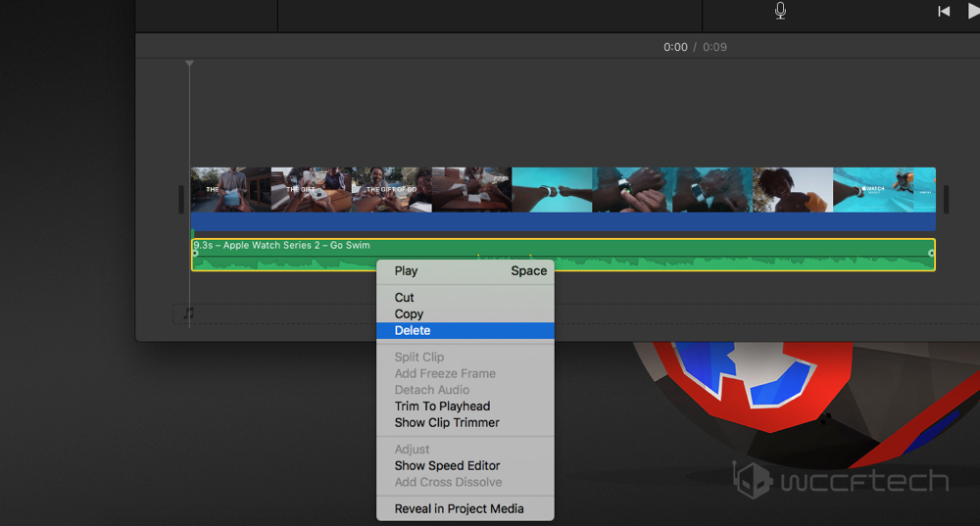
Task: Select the green audio clip Apple Watch Series 2
Action: tap(563, 255)
